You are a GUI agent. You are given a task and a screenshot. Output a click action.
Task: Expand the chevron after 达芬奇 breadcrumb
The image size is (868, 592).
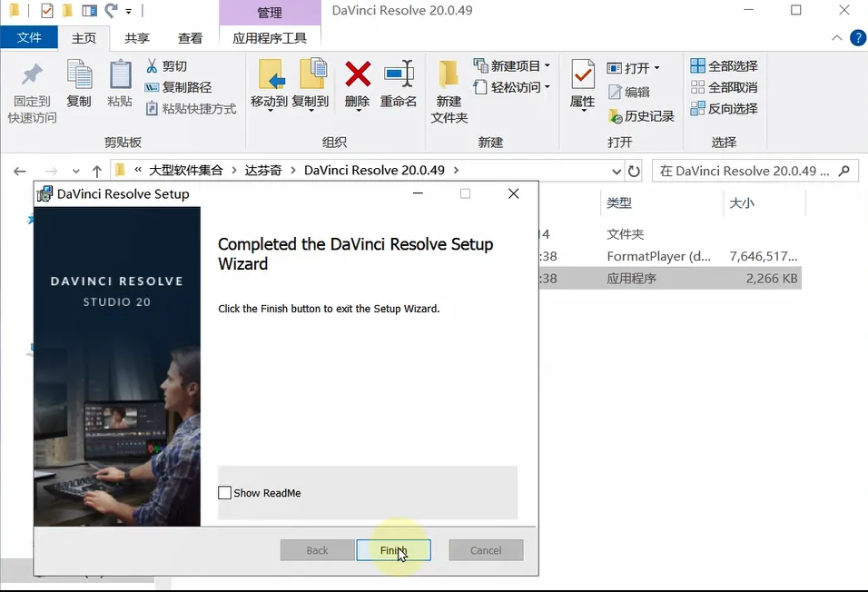point(293,170)
